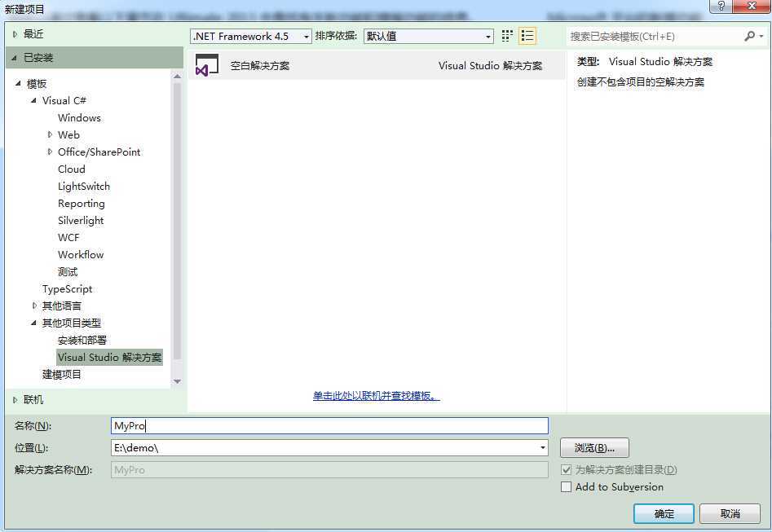Select Visual Studio 解决方案 tree item
772x532 pixels.
[109, 358]
